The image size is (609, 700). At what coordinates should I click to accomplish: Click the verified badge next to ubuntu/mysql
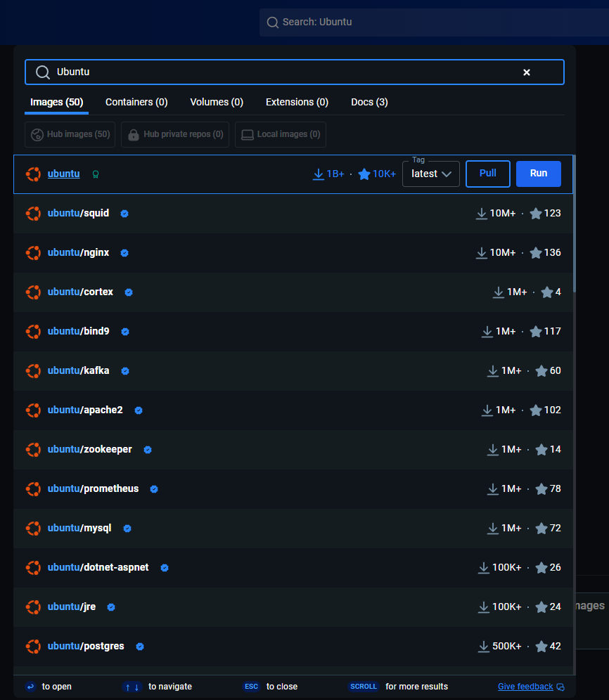(x=127, y=528)
